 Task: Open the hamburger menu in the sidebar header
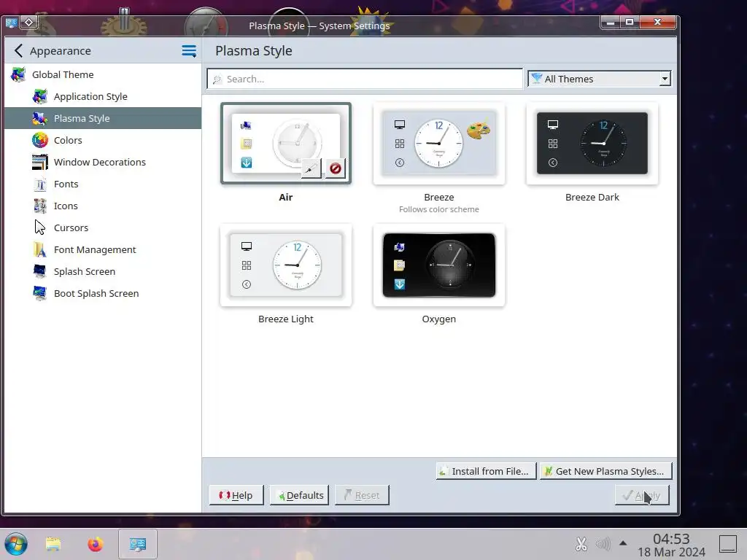(x=189, y=50)
